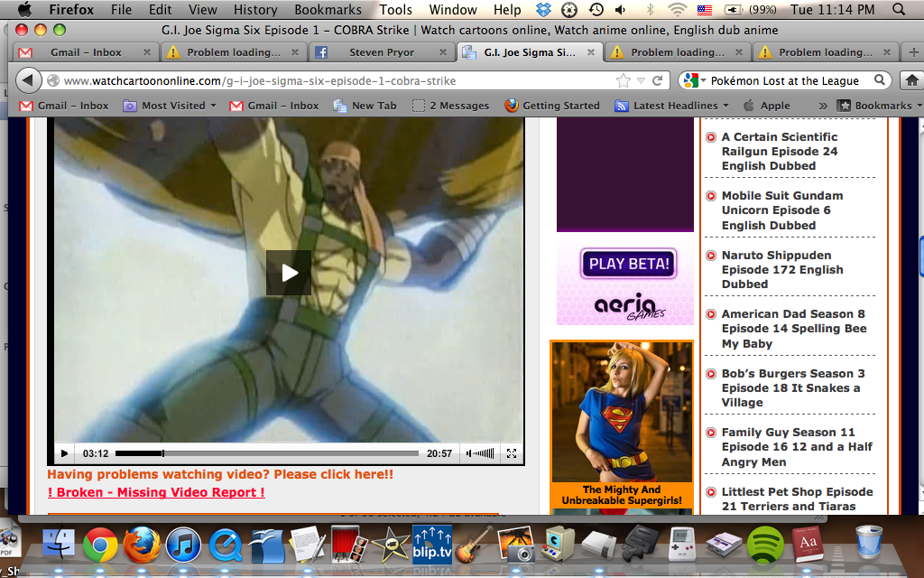Switch to the Steven Pryor Facebook tab
Image resolution: width=924 pixels, height=578 pixels.
(x=381, y=51)
